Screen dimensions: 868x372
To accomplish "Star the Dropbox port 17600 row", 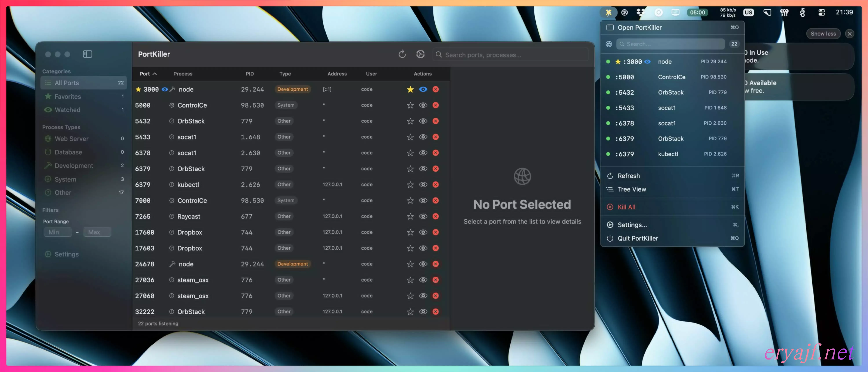I will (410, 232).
